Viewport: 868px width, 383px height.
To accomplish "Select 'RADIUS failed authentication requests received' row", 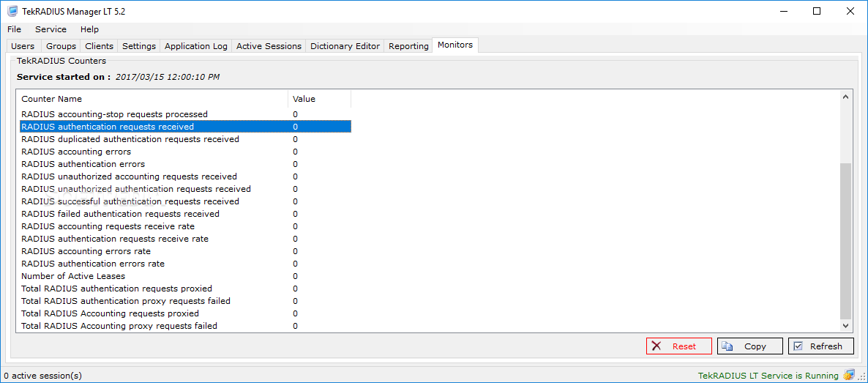I will tap(185, 214).
